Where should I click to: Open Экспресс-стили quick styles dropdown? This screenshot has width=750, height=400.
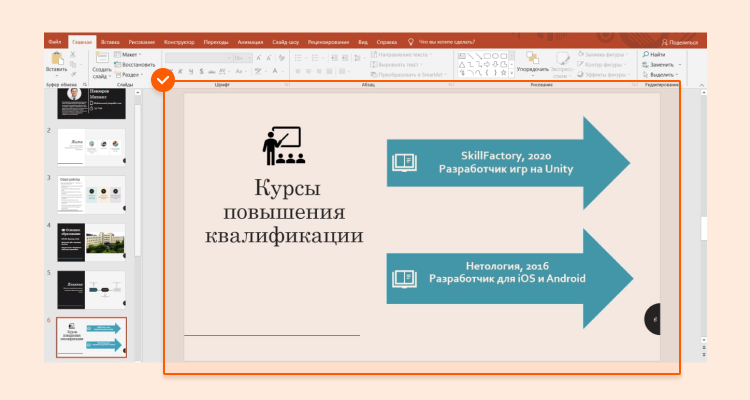(562, 65)
